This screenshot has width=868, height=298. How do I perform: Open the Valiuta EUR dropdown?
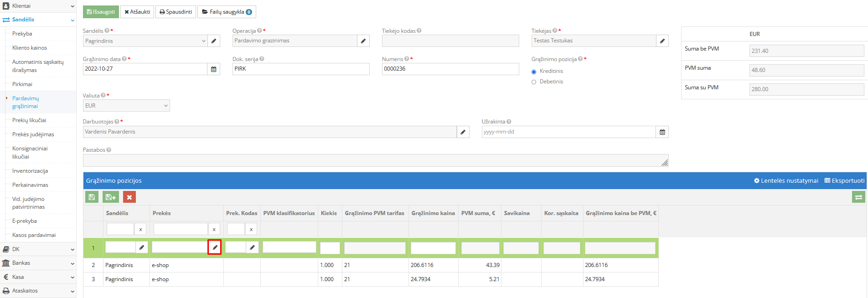(x=126, y=106)
